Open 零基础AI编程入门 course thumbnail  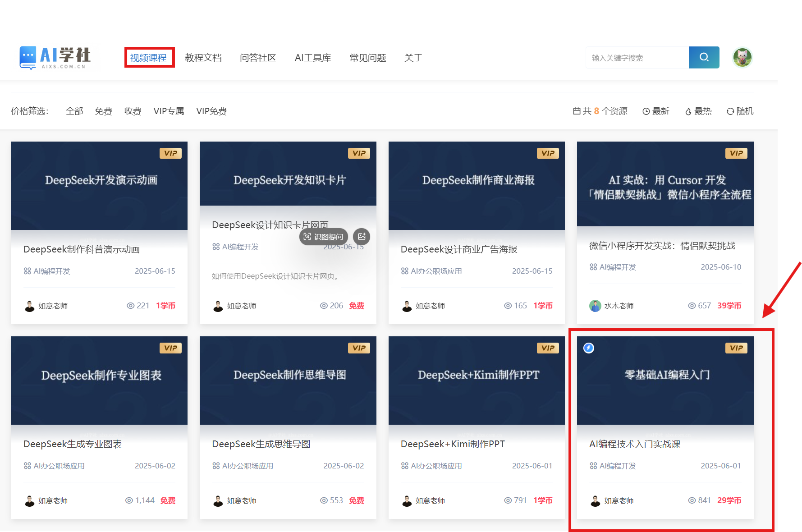(665, 381)
